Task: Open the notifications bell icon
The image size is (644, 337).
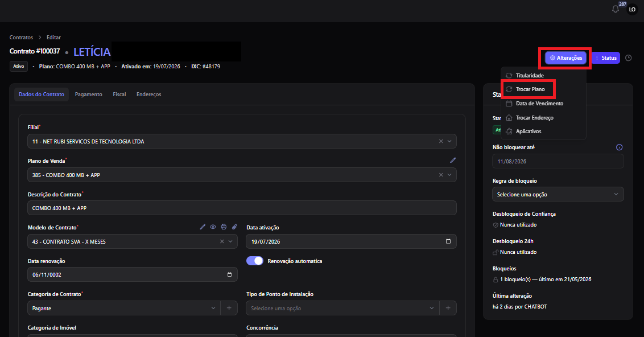Action: tap(615, 9)
